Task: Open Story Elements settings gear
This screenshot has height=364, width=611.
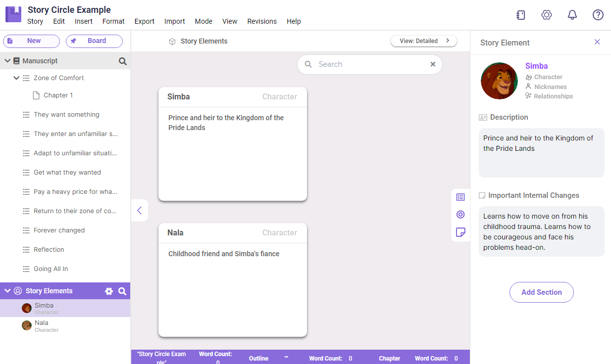Action: (109, 291)
